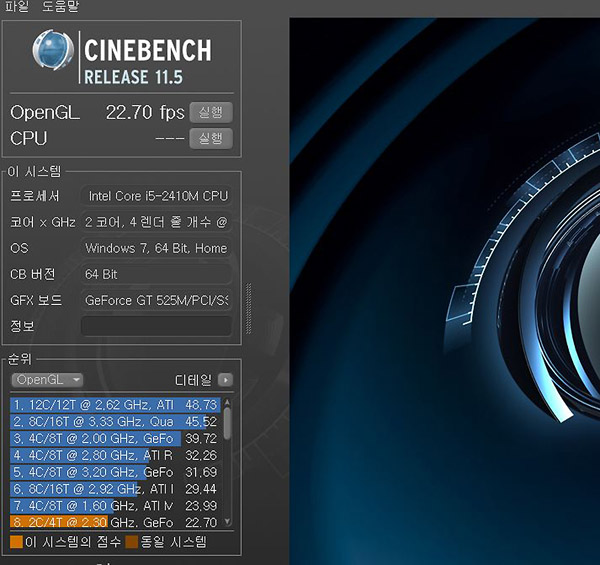Image resolution: width=600 pixels, height=565 pixels.
Task: Click the dark orange 동일 시스템 legend swatch
Action: coord(132,542)
